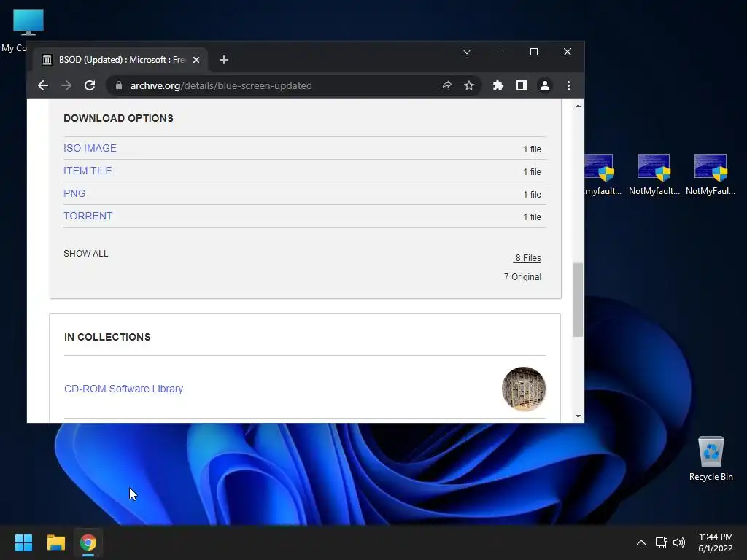View site info via lock icon
This screenshot has height=560, width=747.
coord(119,85)
